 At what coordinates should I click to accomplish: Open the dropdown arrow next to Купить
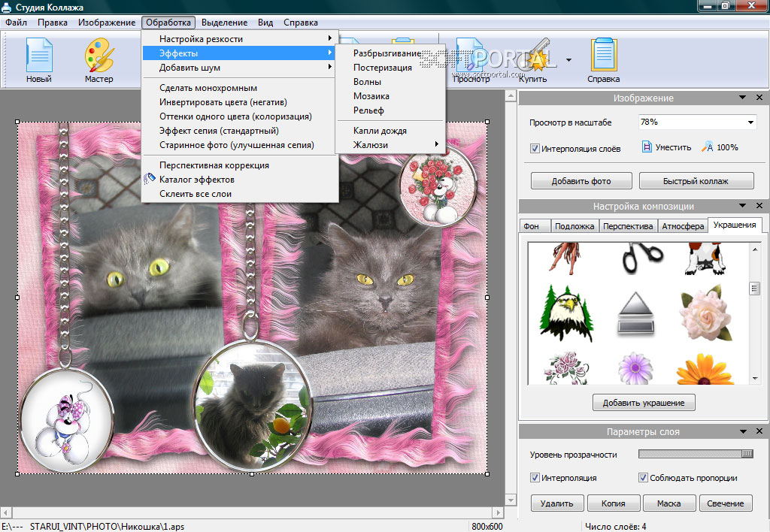point(568,60)
